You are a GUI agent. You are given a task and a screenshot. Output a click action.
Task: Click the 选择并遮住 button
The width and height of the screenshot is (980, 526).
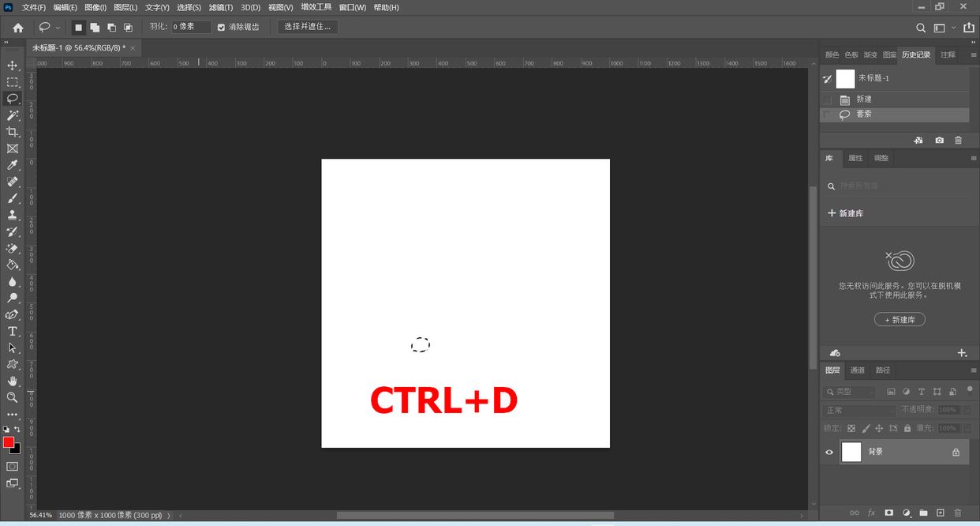coord(307,27)
